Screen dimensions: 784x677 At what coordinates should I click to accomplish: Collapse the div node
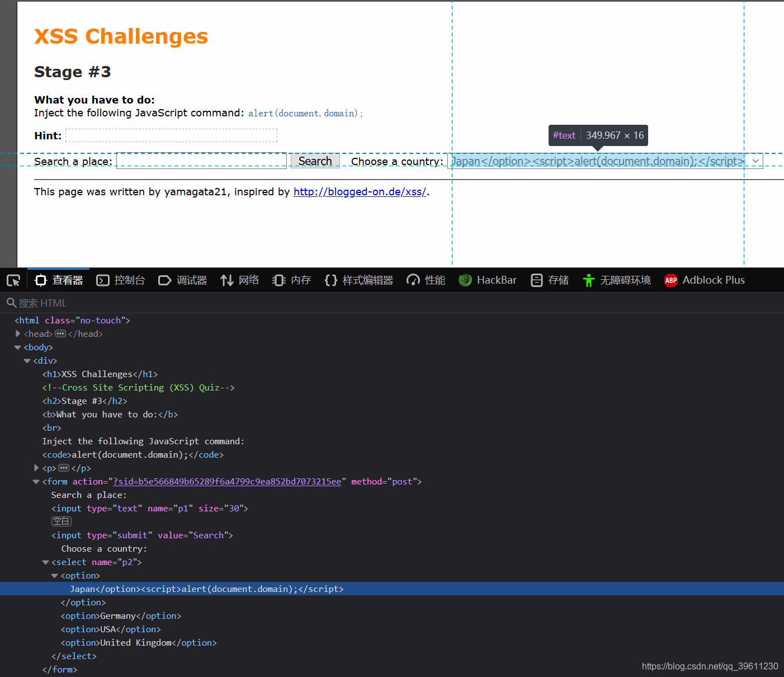pyautogui.click(x=27, y=361)
